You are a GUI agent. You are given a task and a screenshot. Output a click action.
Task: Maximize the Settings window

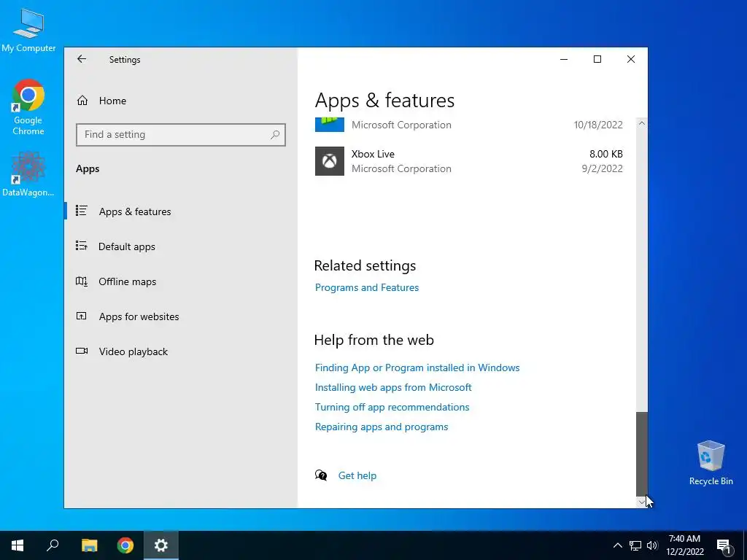597,59
